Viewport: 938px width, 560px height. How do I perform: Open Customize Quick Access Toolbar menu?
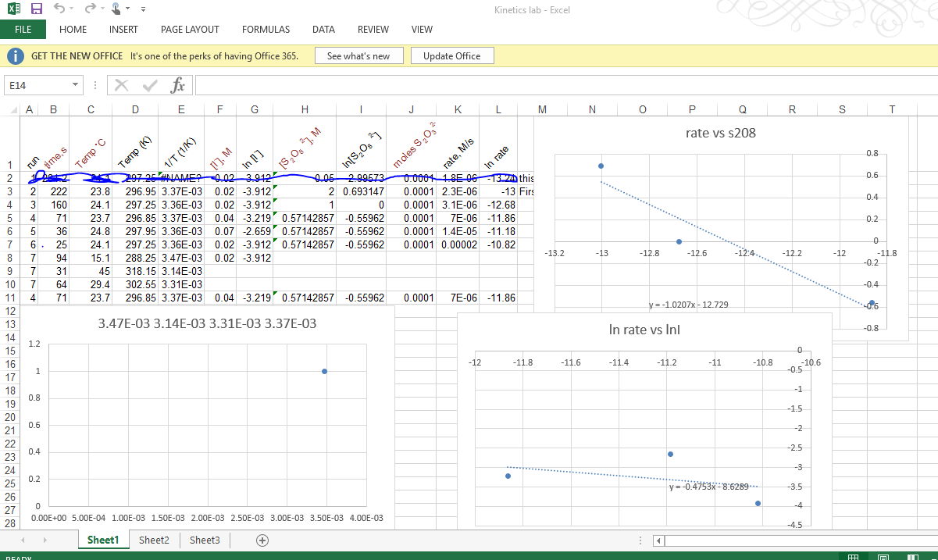(x=142, y=9)
